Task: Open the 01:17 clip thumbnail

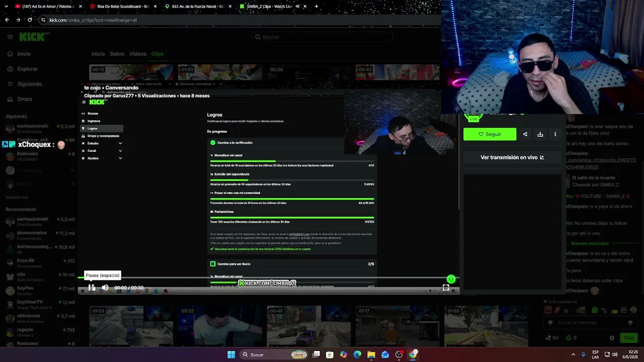Action: point(397,326)
